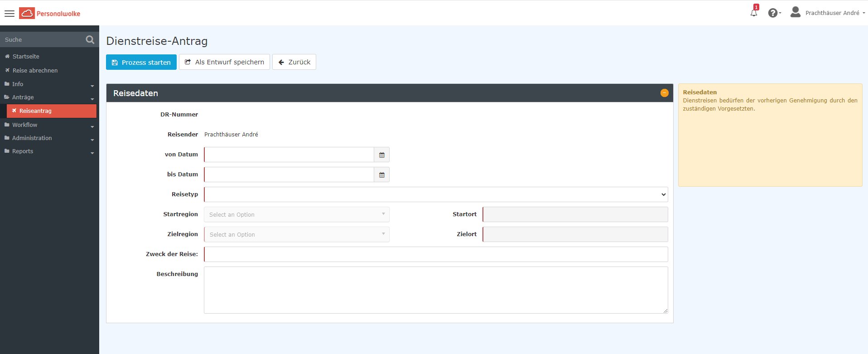Click the search magnifier icon
This screenshot has width=868, height=354.
[x=90, y=40]
